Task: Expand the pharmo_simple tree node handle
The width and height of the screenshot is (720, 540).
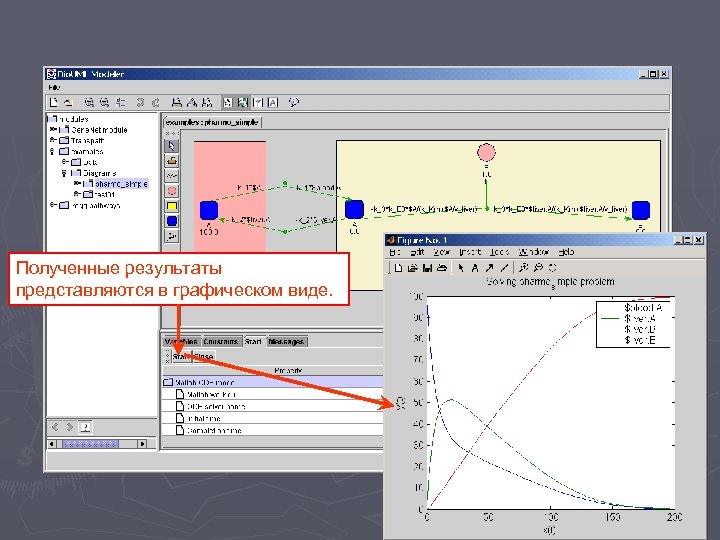Action: (x=77, y=183)
